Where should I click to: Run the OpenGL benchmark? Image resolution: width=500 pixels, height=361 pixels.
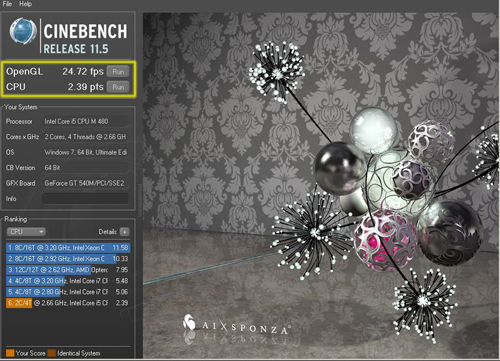[118, 71]
